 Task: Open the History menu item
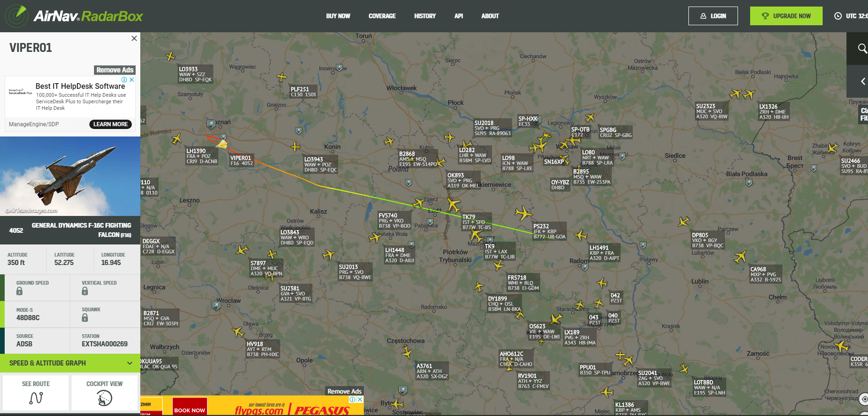point(425,16)
